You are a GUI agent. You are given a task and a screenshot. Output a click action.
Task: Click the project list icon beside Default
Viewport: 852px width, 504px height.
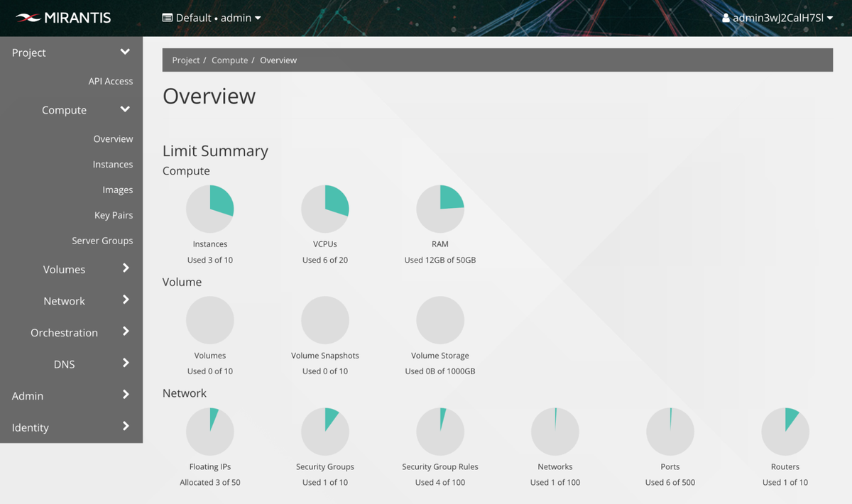coord(168,18)
